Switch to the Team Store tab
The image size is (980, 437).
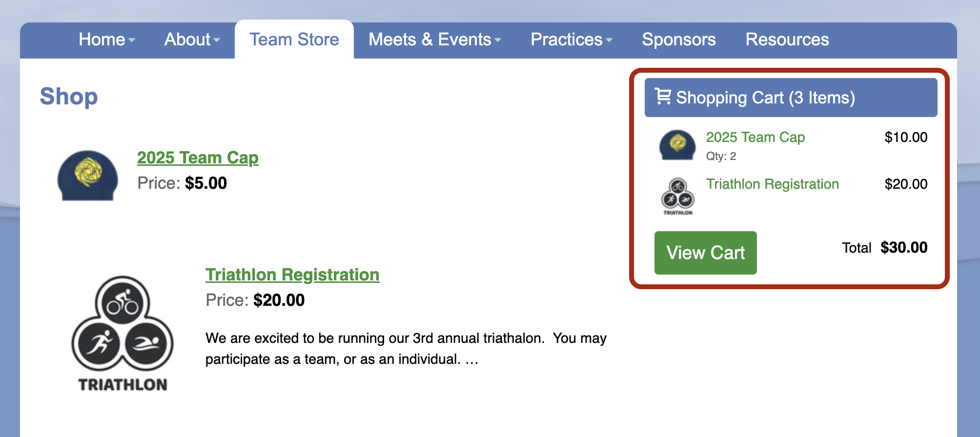[x=294, y=40]
